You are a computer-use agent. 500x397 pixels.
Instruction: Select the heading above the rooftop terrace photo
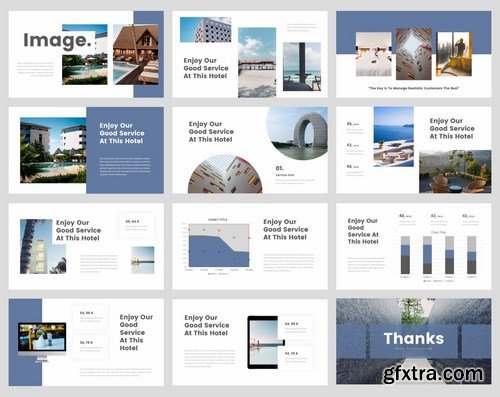452,128
